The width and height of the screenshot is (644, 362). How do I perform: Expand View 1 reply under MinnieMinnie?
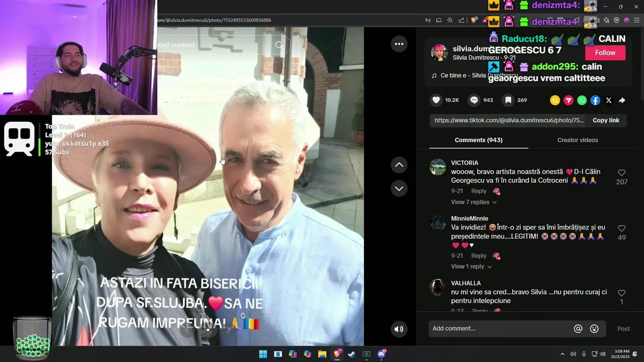click(471, 266)
